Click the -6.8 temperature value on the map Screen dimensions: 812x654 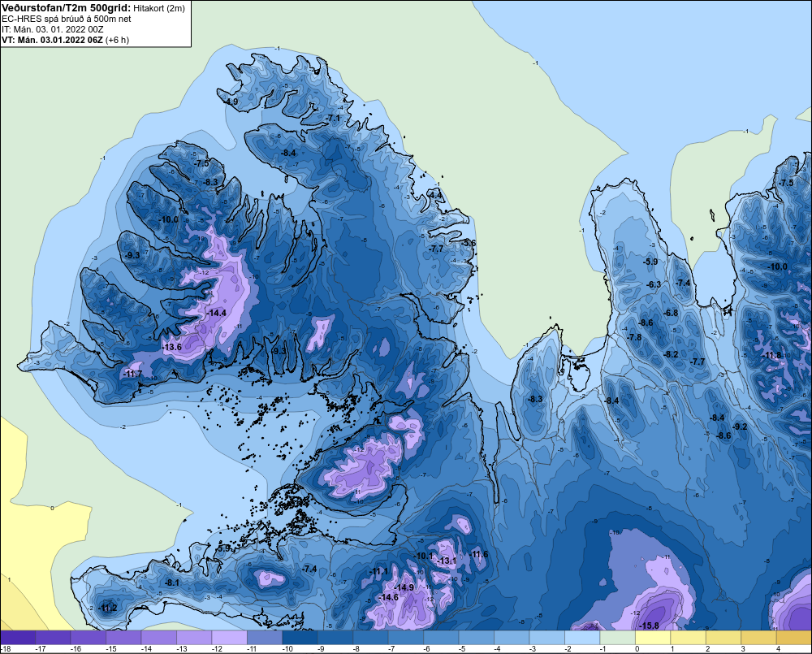(x=670, y=313)
